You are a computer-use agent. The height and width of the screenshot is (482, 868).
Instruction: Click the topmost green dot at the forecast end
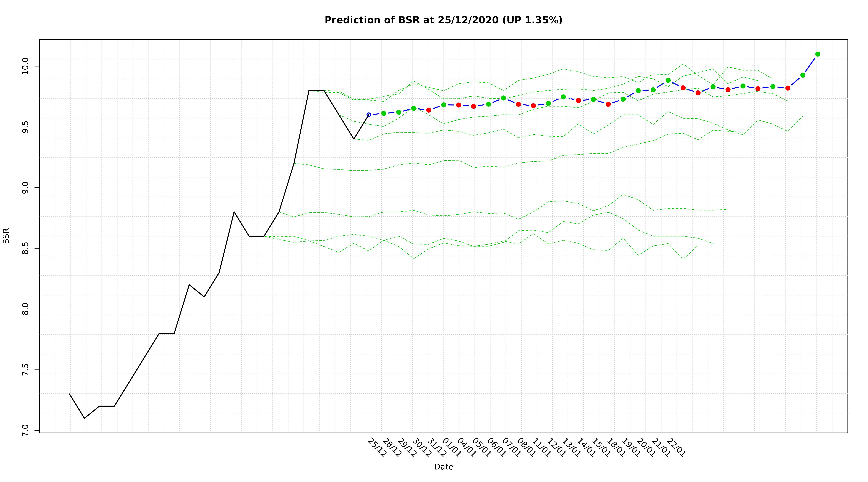pos(818,54)
